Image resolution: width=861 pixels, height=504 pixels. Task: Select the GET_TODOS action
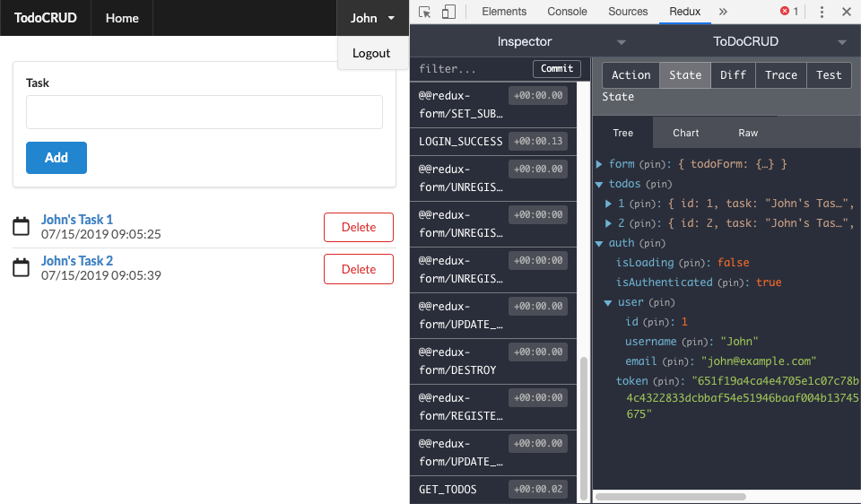coord(493,489)
